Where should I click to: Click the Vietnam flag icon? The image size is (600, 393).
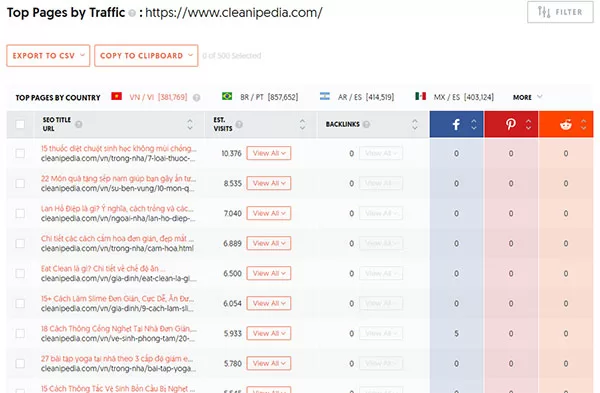[x=116, y=96]
